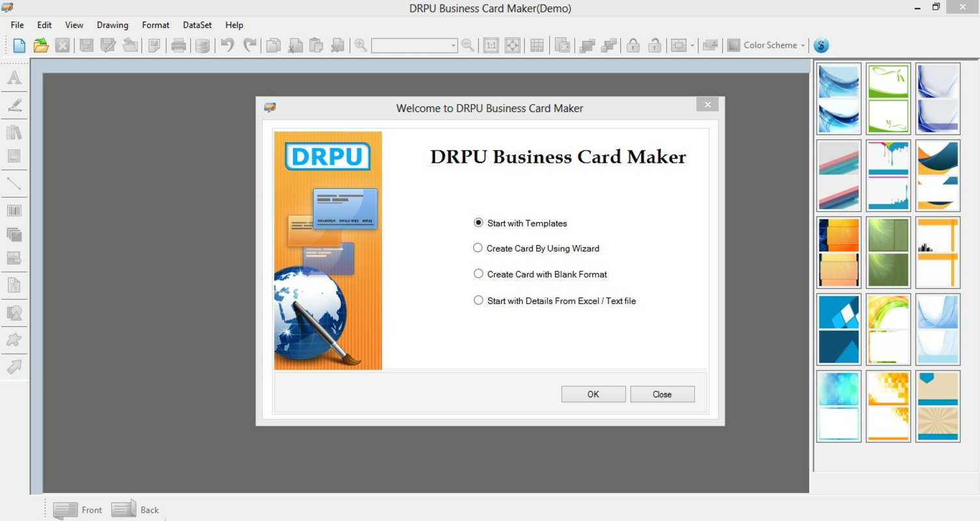Pick the blue wave template thumbnail

839,98
